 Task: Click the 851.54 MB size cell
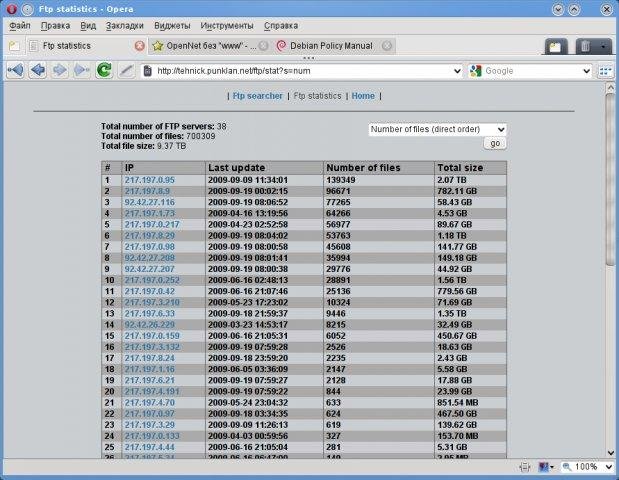(x=471, y=403)
